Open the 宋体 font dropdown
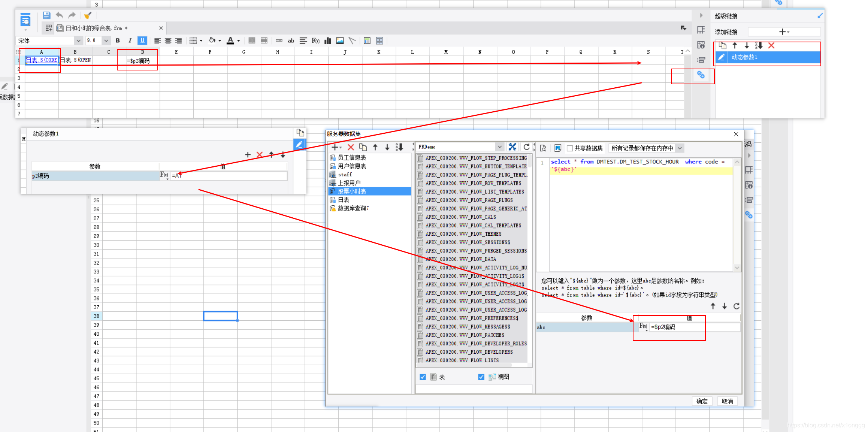The width and height of the screenshot is (868, 432). pos(78,40)
